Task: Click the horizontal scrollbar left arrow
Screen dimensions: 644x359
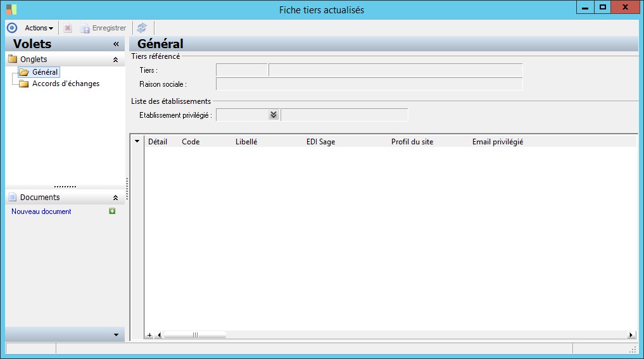Action: point(160,335)
